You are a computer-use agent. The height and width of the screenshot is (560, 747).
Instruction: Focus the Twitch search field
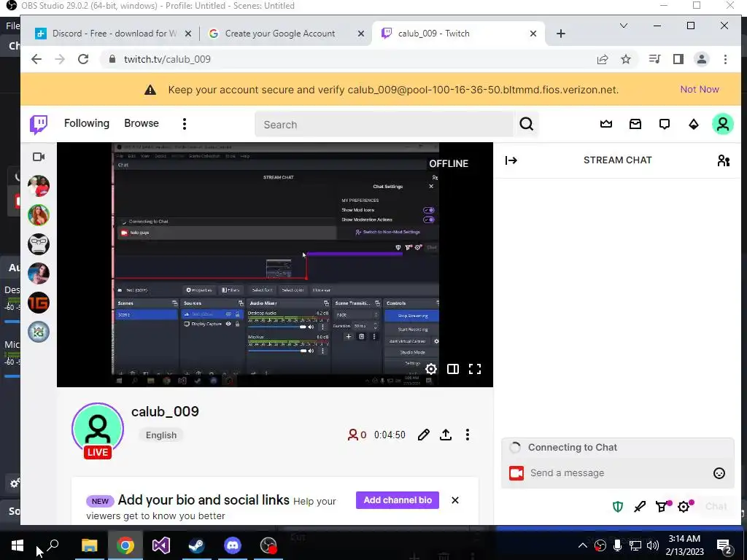point(385,124)
